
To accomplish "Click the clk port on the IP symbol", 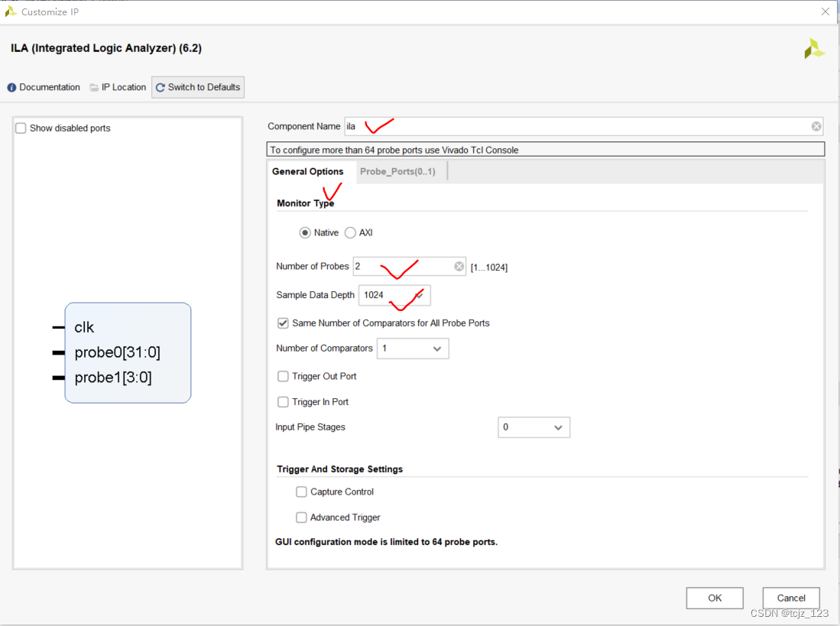I will point(84,327).
